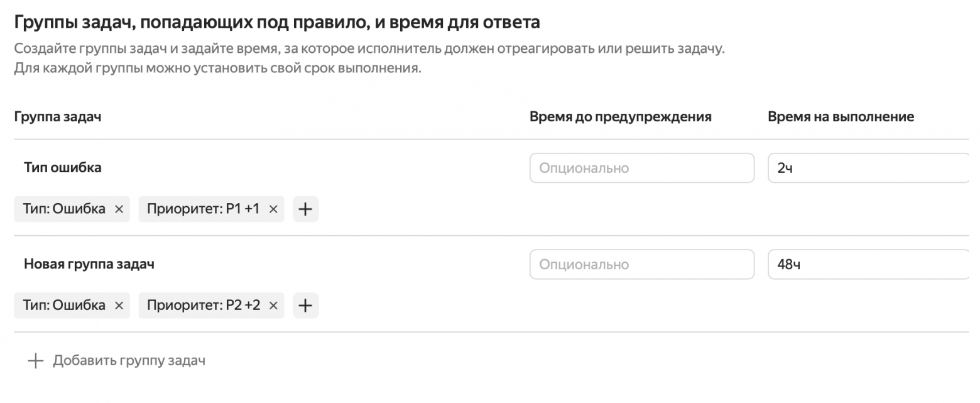Image resolution: width=980 pixels, height=403 pixels.
Task: Click the Опционально warning time field for Новая группа задач
Action: tap(642, 264)
